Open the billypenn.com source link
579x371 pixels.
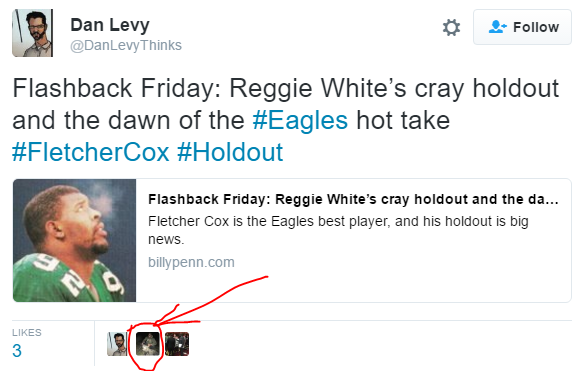191,262
